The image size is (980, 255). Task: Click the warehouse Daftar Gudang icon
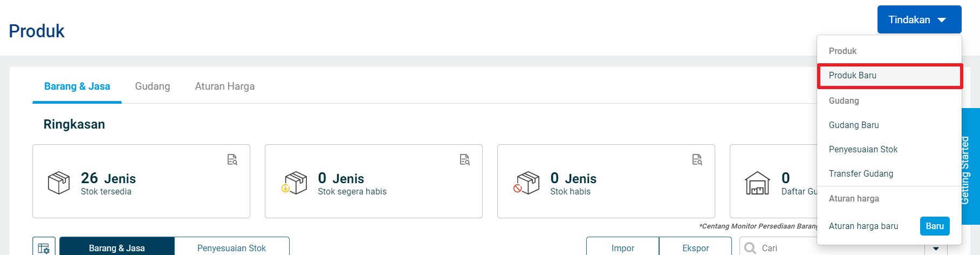tap(757, 183)
